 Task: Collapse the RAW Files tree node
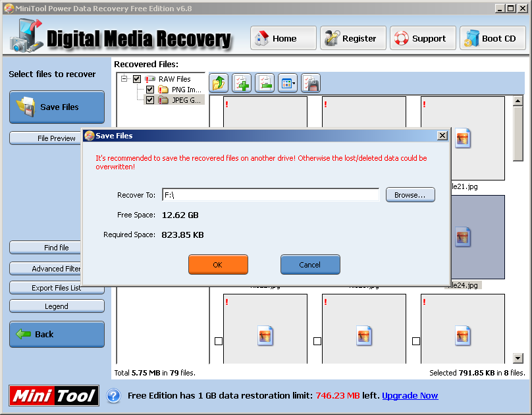click(x=124, y=79)
